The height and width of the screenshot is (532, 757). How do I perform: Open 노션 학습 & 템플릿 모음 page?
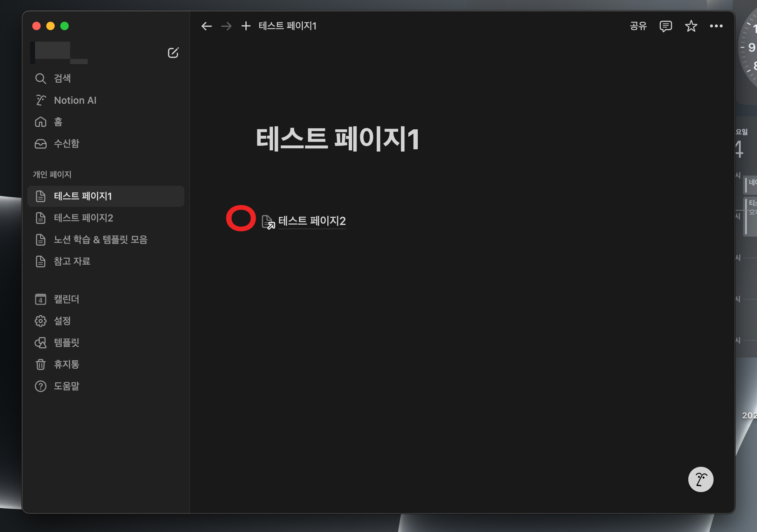(x=101, y=240)
